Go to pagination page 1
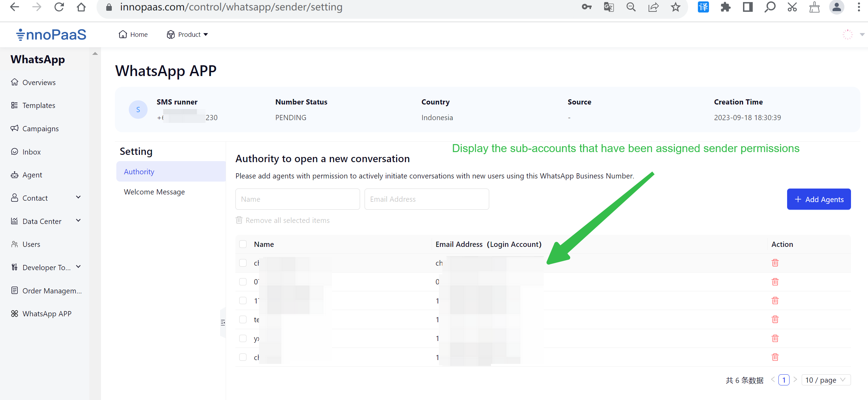This screenshot has height=400, width=868. click(x=784, y=380)
